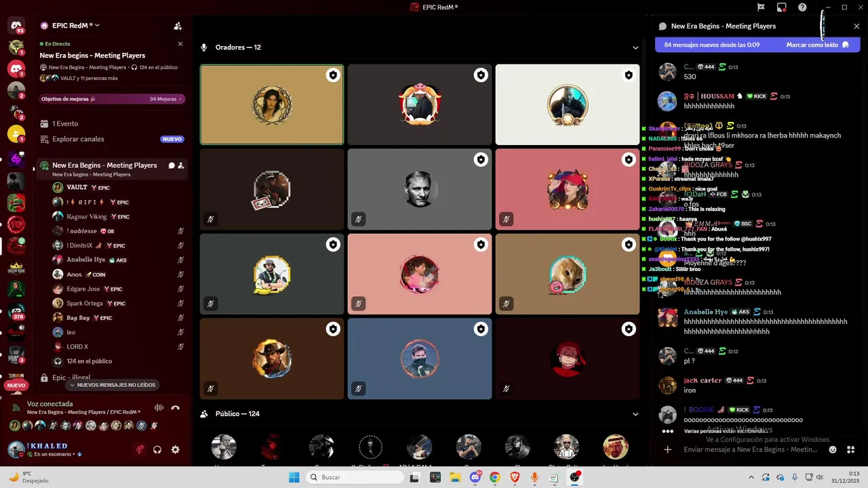Open Windows Start button
This screenshot has width=868, height=488.
coord(294,477)
